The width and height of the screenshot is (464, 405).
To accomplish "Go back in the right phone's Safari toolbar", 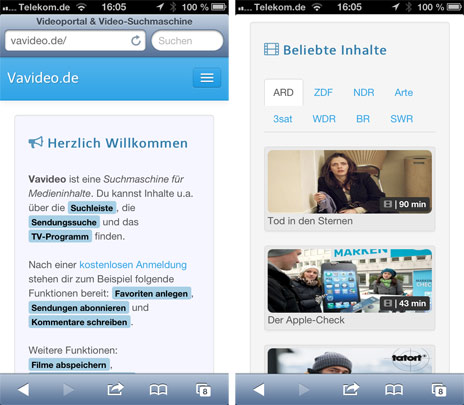I will pyautogui.click(x=259, y=389).
